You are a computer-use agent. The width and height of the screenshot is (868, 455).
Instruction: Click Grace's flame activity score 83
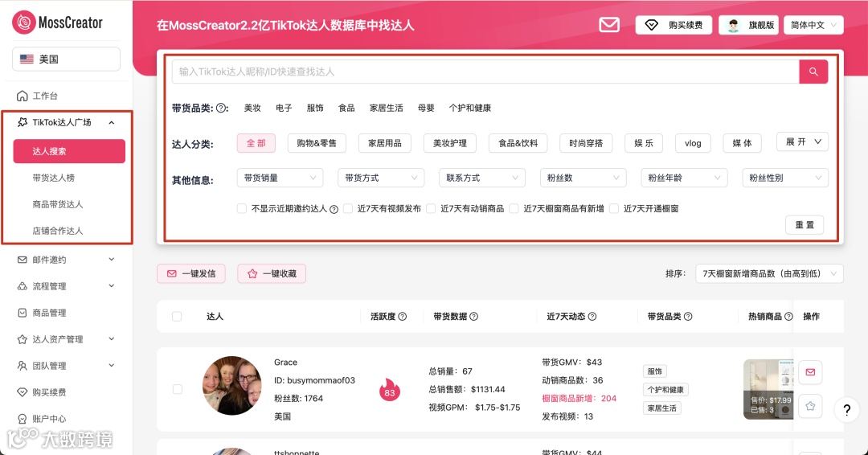[x=390, y=390]
